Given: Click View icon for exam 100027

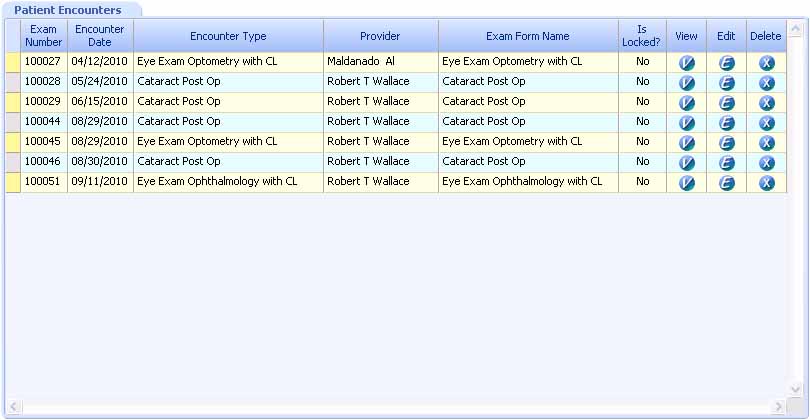Looking at the screenshot, I should (687, 63).
